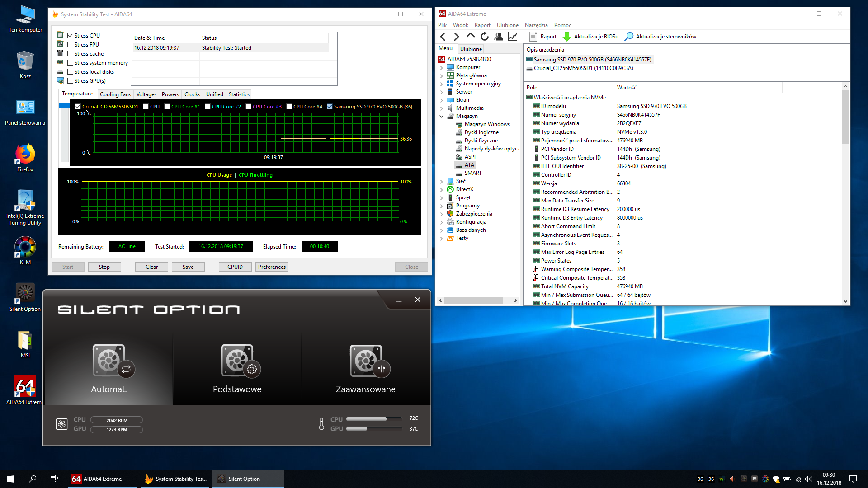The width and height of the screenshot is (868, 488).
Task: Enable Stress cache checkbox
Action: 71,53
